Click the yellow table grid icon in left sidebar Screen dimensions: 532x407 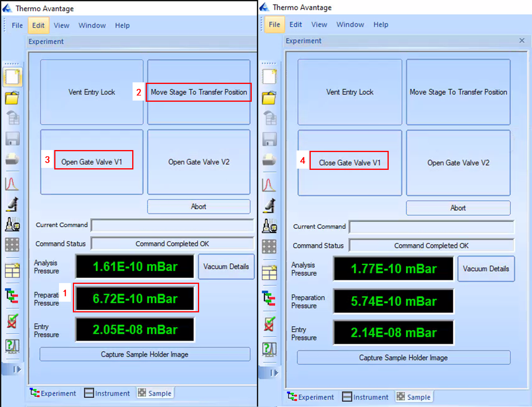point(12,270)
